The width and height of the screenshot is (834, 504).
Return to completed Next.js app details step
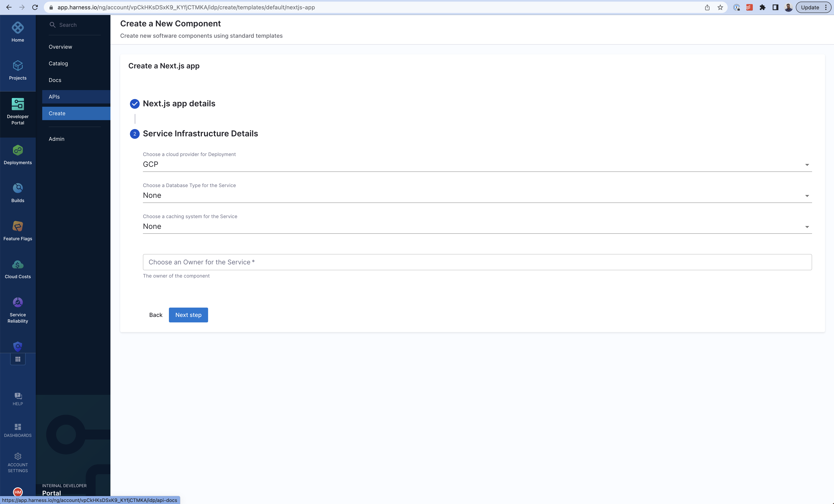(x=179, y=103)
